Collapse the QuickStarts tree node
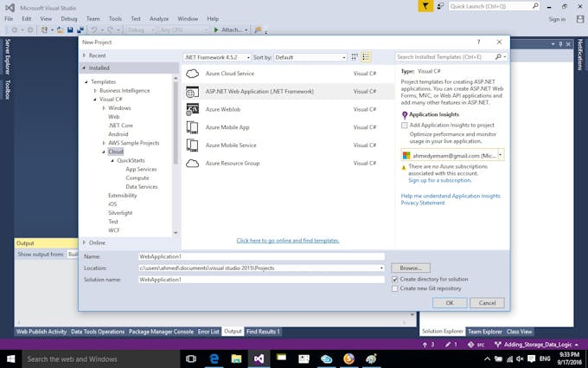 click(x=112, y=161)
